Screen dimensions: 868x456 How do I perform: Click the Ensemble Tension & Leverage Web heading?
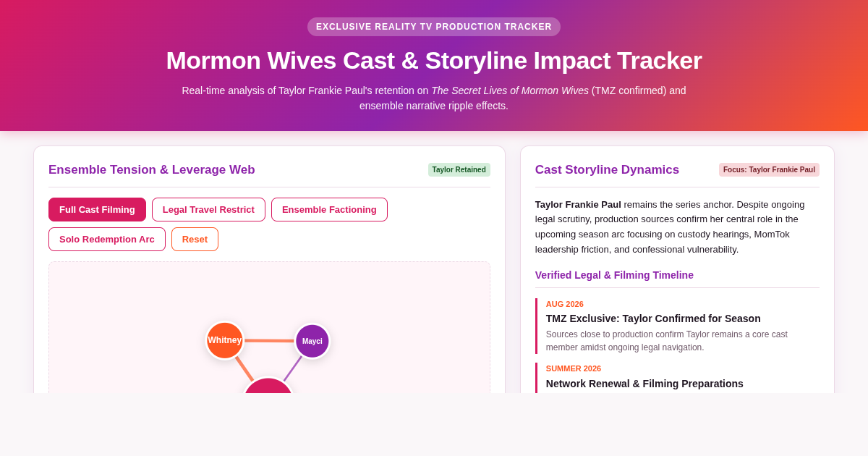coord(152,170)
